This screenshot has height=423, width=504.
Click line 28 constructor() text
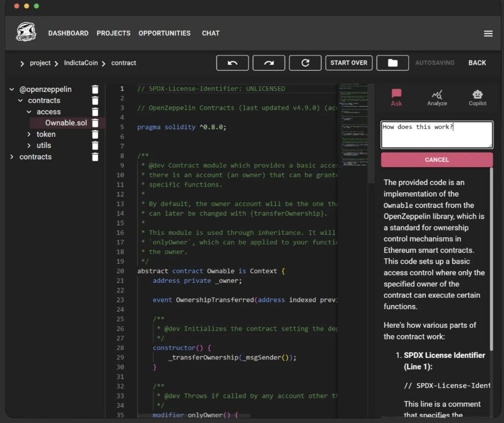[x=181, y=348]
